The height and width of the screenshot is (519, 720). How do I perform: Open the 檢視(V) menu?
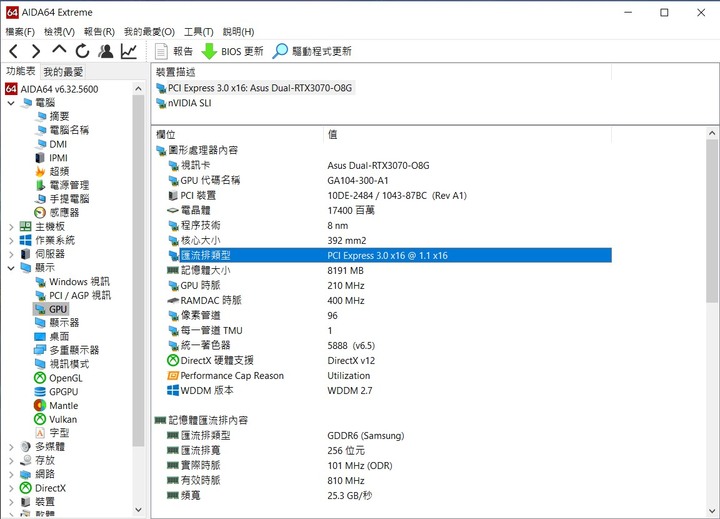[59, 32]
